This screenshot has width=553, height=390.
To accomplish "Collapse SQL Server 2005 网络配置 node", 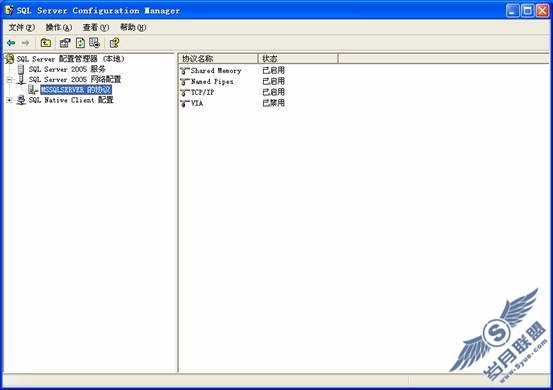I will click(x=10, y=80).
